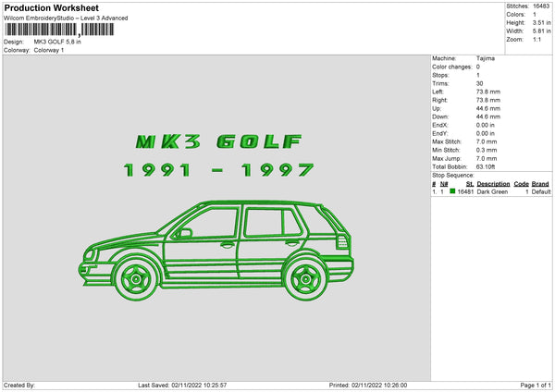Click the 'Last Saved: 02/11/2022 10:25:57' footer text
This screenshot has width=555, height=392.
click(182, 386)
